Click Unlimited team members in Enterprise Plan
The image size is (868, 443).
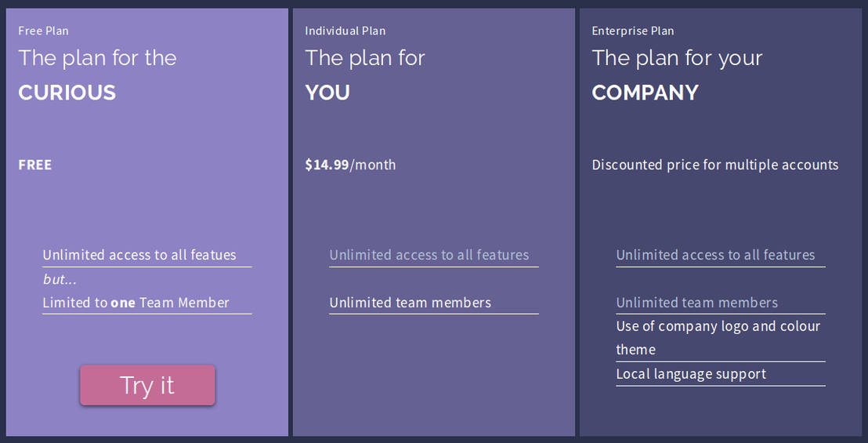697,303
